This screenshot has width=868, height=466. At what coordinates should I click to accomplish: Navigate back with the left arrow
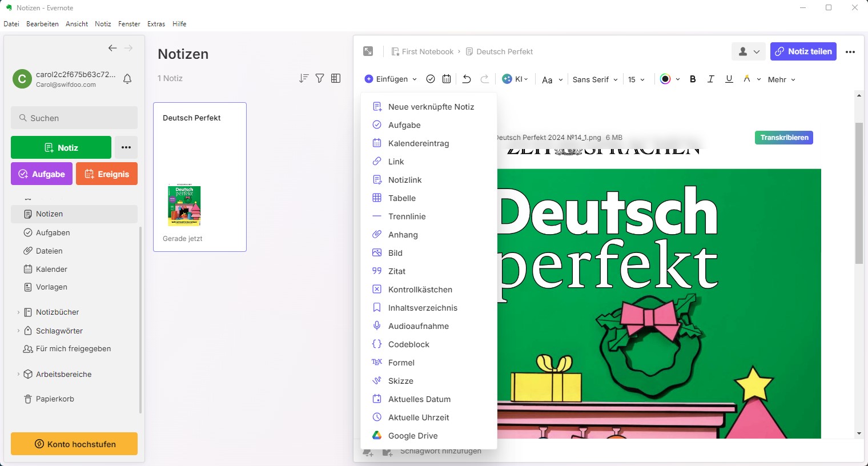point(112,48)
